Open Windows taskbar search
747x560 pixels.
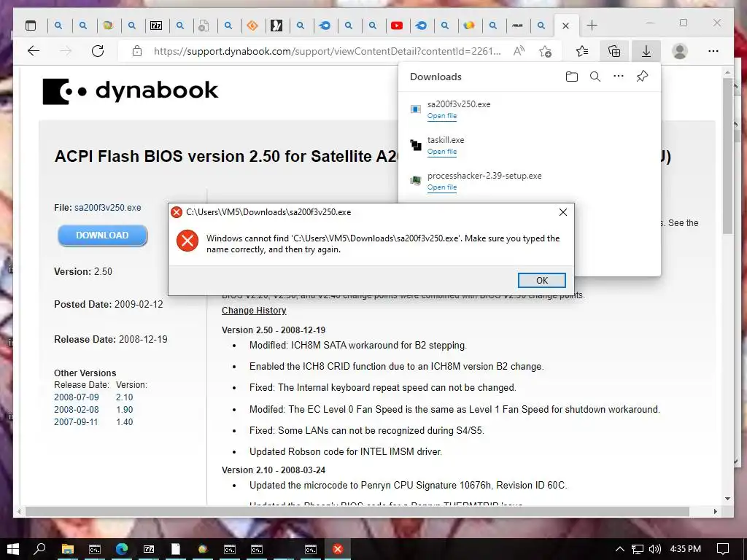[x=40, y=549]
